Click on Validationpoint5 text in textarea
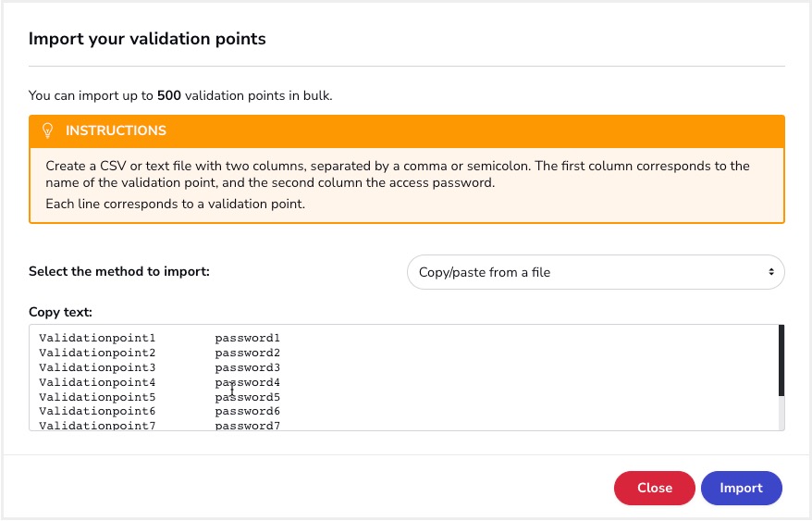Image resolution: width=812 pixels, height=521 pixels. 97,397
